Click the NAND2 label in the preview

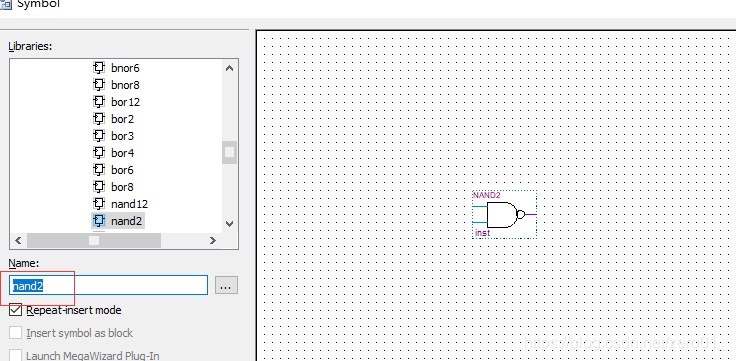486,195
